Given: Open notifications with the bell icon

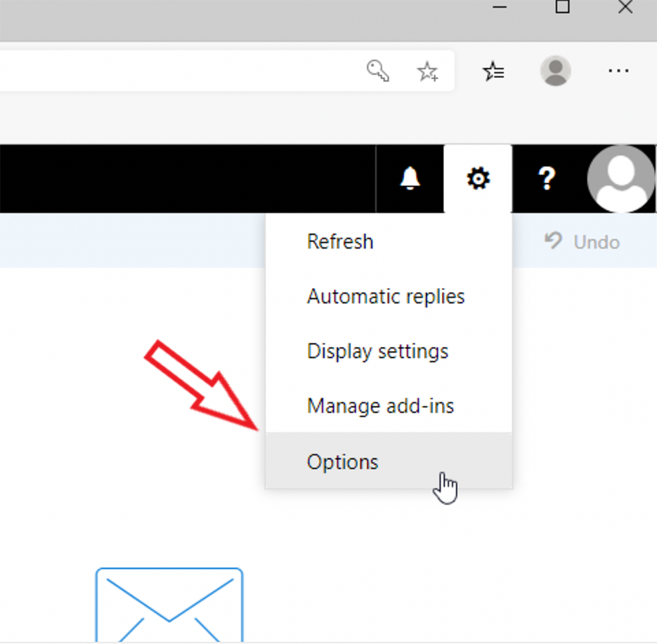Looking at the screenshot, I should (410, 179).
